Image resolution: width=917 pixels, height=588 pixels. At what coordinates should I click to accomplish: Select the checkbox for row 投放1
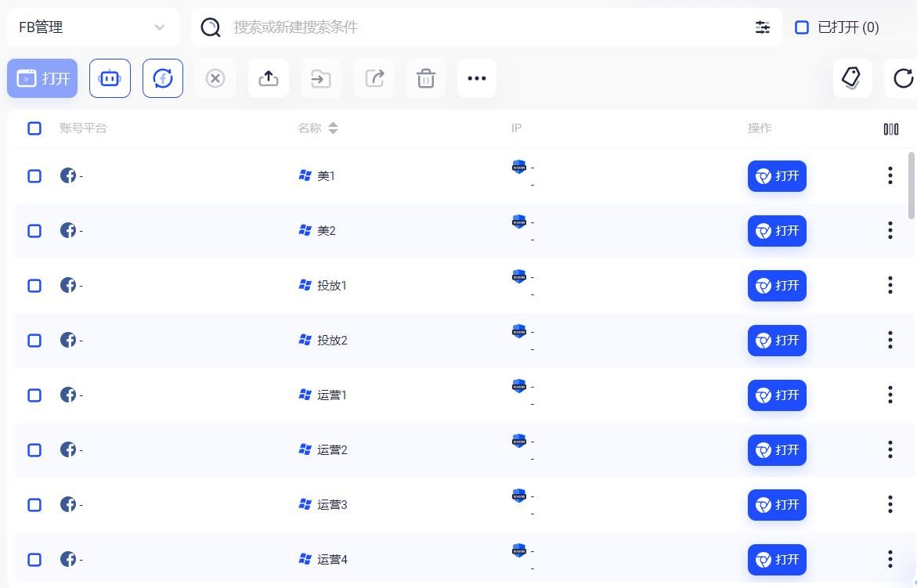pos(34,286)
